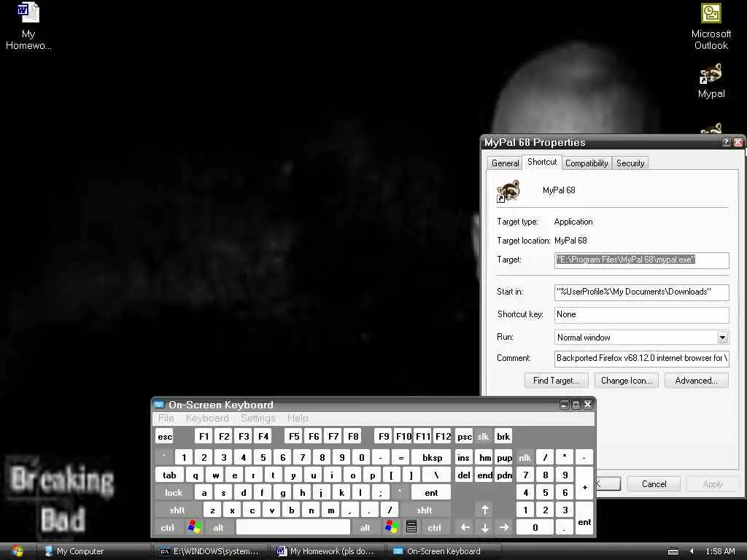Click the del key on keyboard
Image resolution: width=747 pixels, height=560 pixels.
(464, 475)
